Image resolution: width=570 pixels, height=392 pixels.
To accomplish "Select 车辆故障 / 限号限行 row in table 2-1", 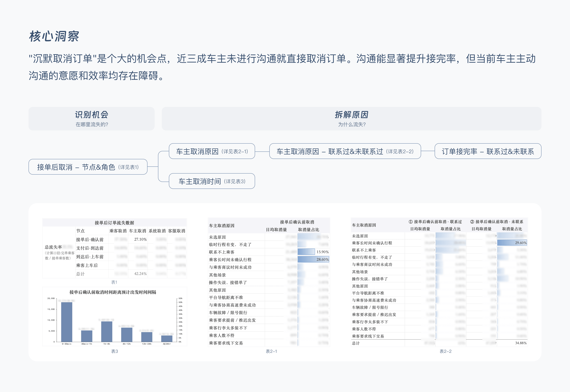I will coord(269,313).
